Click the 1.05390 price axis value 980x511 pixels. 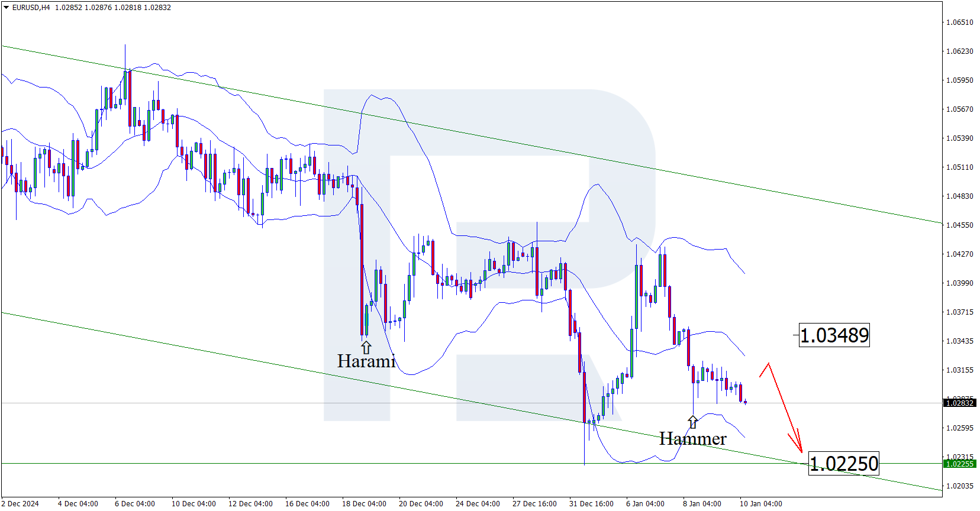(959, 138)
